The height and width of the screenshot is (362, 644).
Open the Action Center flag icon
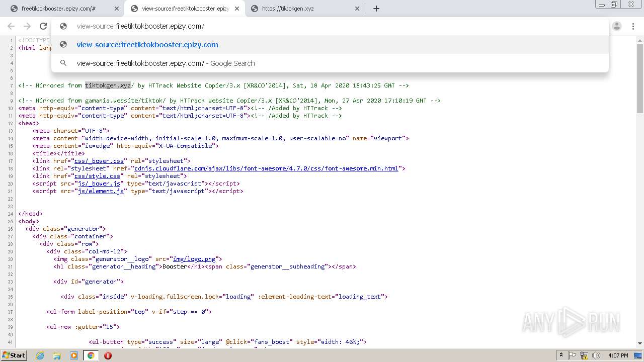click(572, 355)
